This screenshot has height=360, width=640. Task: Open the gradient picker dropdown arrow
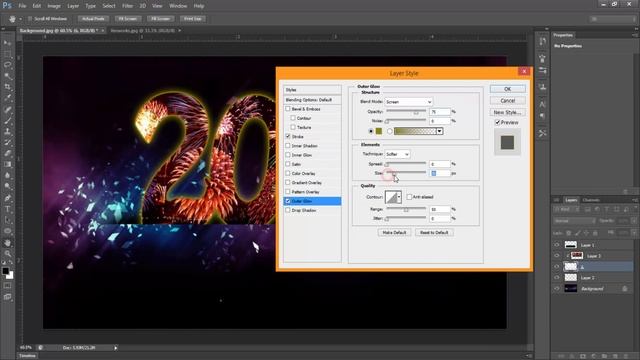tap(440, 131)
